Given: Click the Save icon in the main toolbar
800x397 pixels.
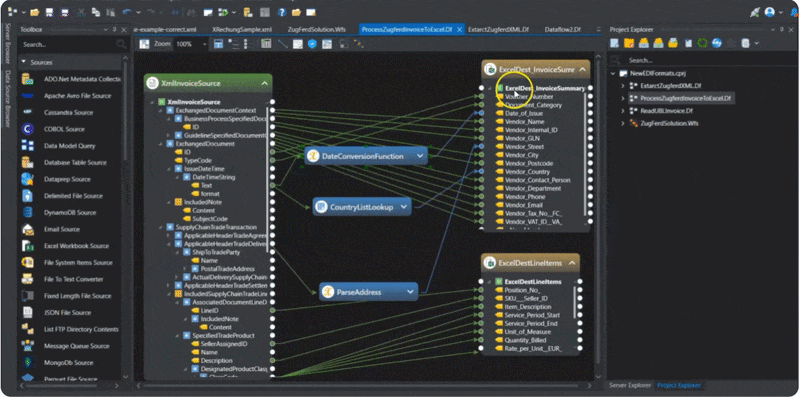Looking at the screenshot, I should pyautogui.click(x=49, y=12).
